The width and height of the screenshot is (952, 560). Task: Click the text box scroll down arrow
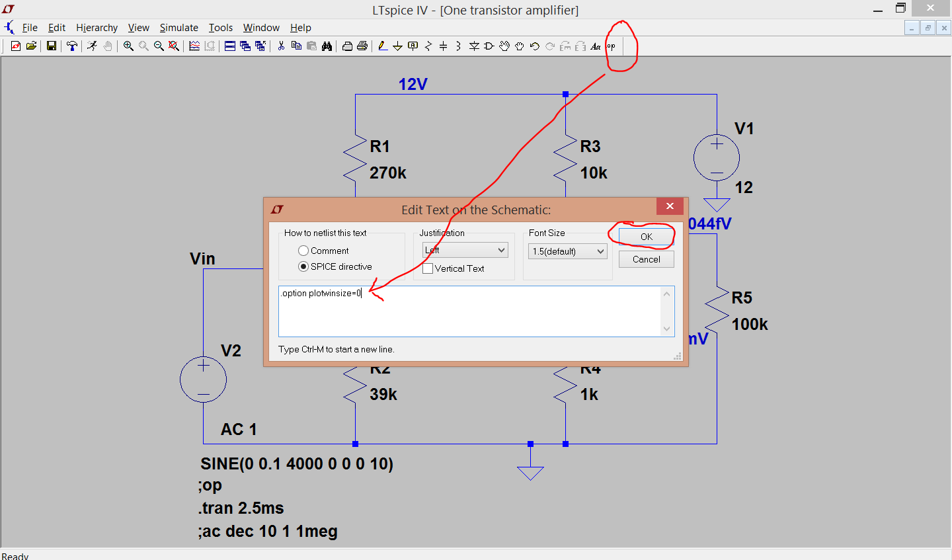pyautogui.click(x=666, y=329)
